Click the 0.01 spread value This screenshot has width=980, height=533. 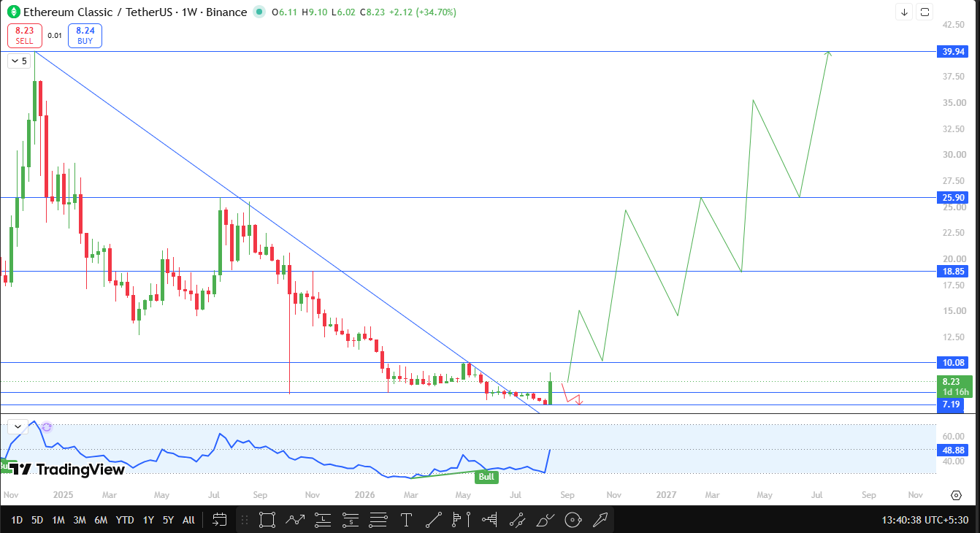tap(55, 36)
